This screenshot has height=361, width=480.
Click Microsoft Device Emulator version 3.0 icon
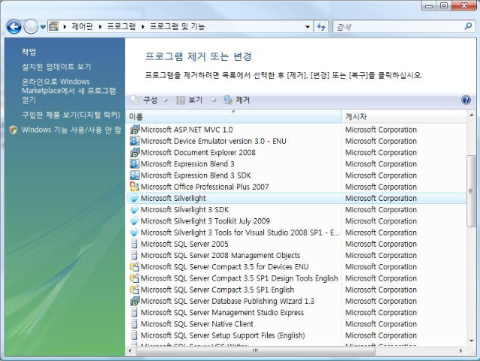tap(134, 141)
